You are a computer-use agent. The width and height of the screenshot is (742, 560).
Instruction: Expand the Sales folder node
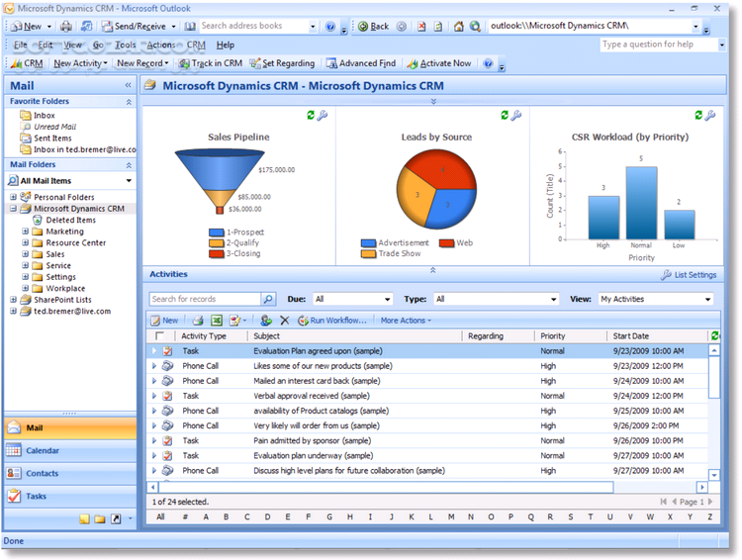click(26, 253)
